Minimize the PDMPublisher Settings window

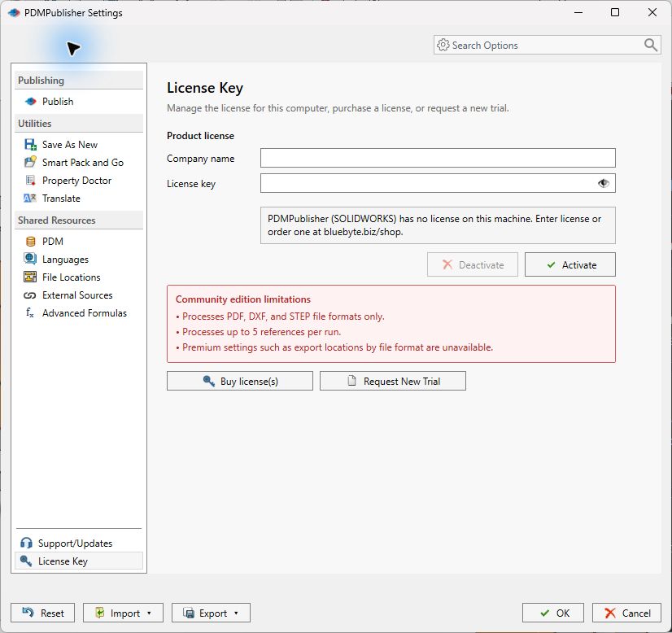(578, 12)
